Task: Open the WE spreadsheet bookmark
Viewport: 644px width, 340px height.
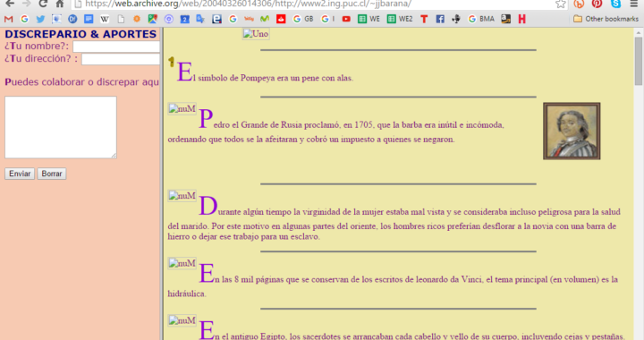Action: click(369, 19)
